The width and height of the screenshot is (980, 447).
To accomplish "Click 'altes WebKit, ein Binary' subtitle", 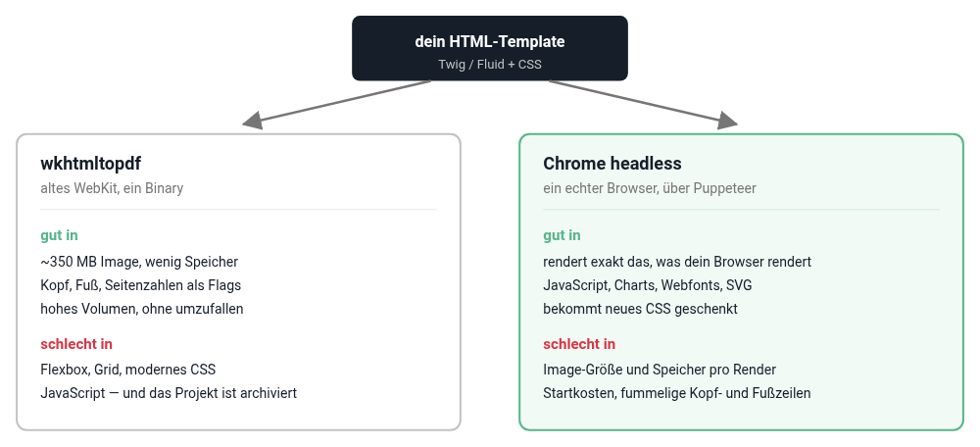I will (x=112, y=188).
